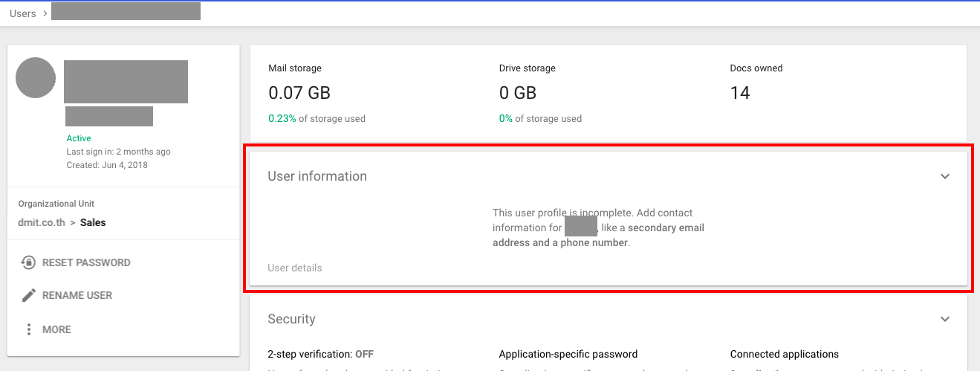
Task: Go back to Users breadcrumb
Action: pos(23,13)
